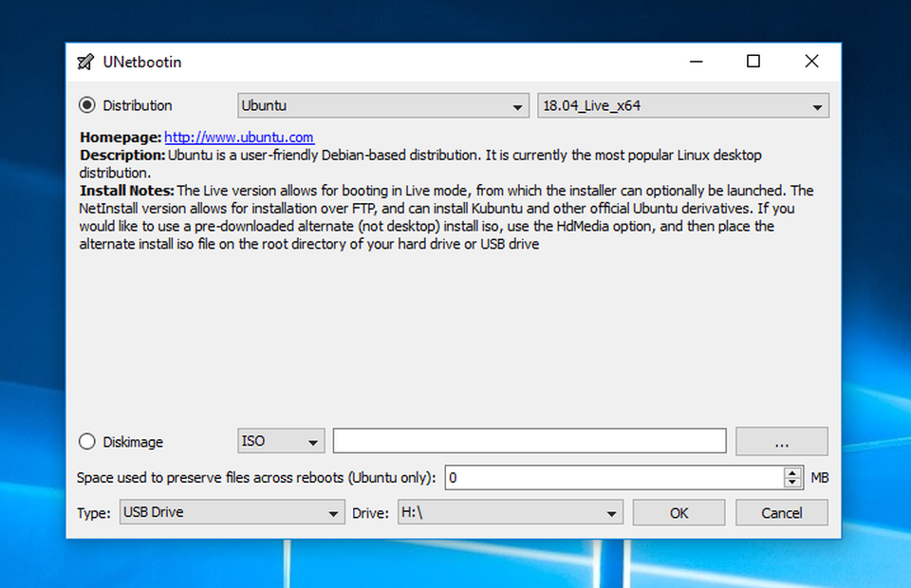Minimize the UNetbootin window

point(696,62)
